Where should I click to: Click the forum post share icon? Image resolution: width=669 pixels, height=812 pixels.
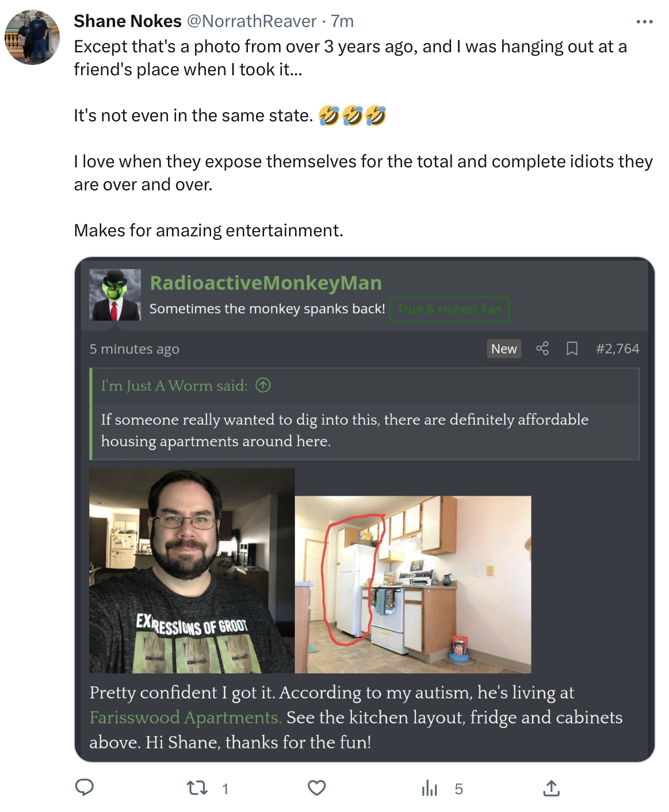pos(542,348)
